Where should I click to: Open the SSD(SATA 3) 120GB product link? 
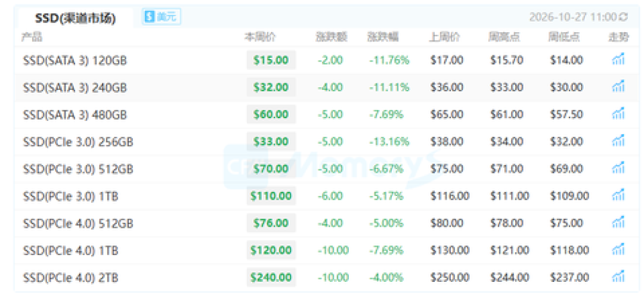click(75, 60)
